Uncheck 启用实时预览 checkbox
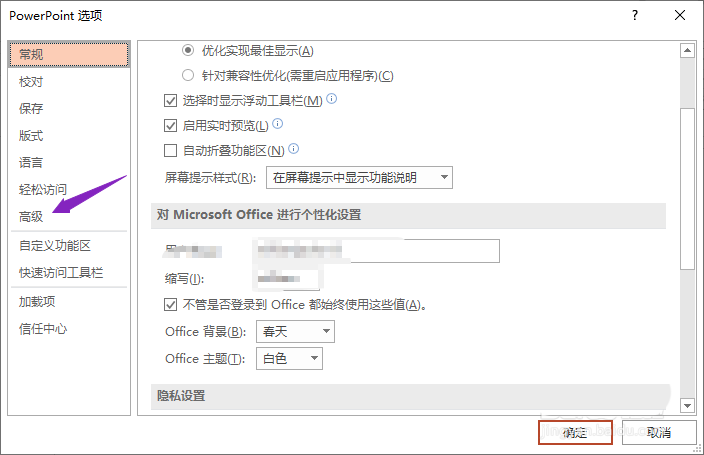This screenshot has width=704, height=455. pos(170,125)
